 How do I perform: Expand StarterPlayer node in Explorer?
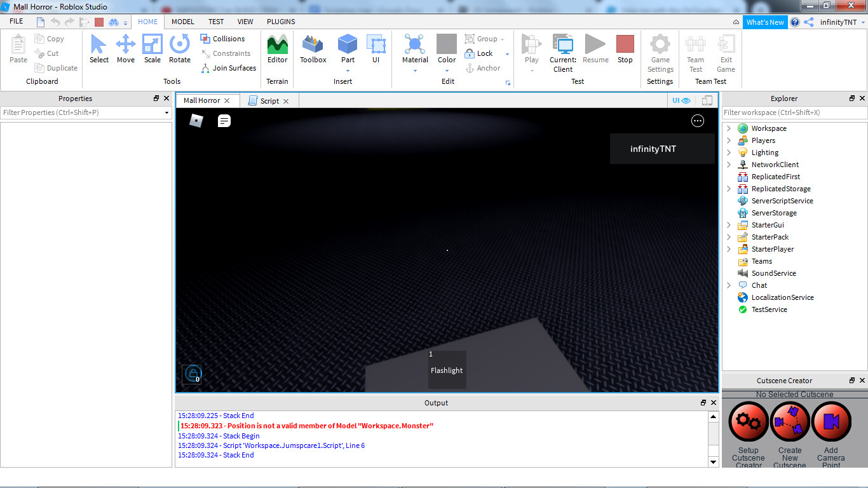[729, 249]
